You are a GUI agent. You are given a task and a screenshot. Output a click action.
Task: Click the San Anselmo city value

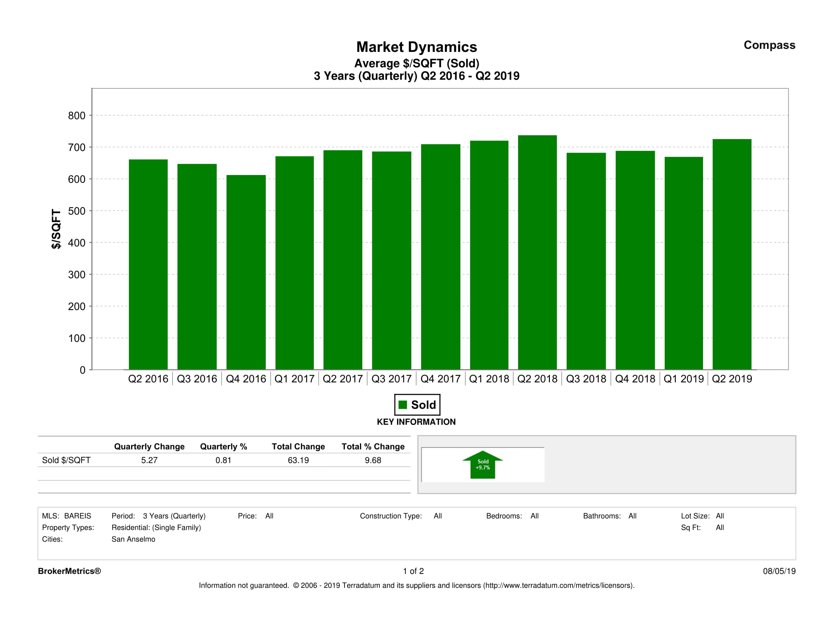coord(133,539)
